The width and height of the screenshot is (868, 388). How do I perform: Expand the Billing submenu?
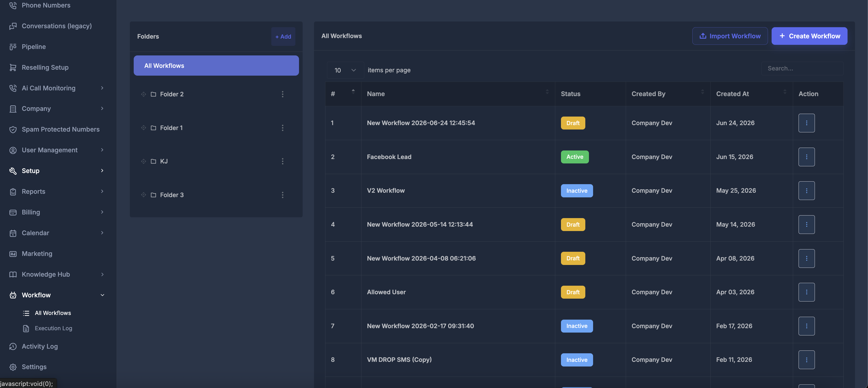tap(102, 212)
